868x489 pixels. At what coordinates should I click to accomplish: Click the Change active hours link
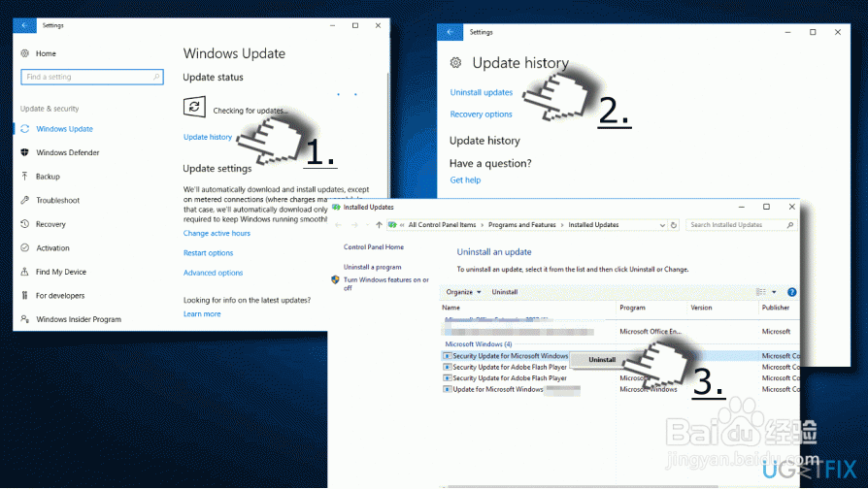pyautogui.click(x=217, y=234)
